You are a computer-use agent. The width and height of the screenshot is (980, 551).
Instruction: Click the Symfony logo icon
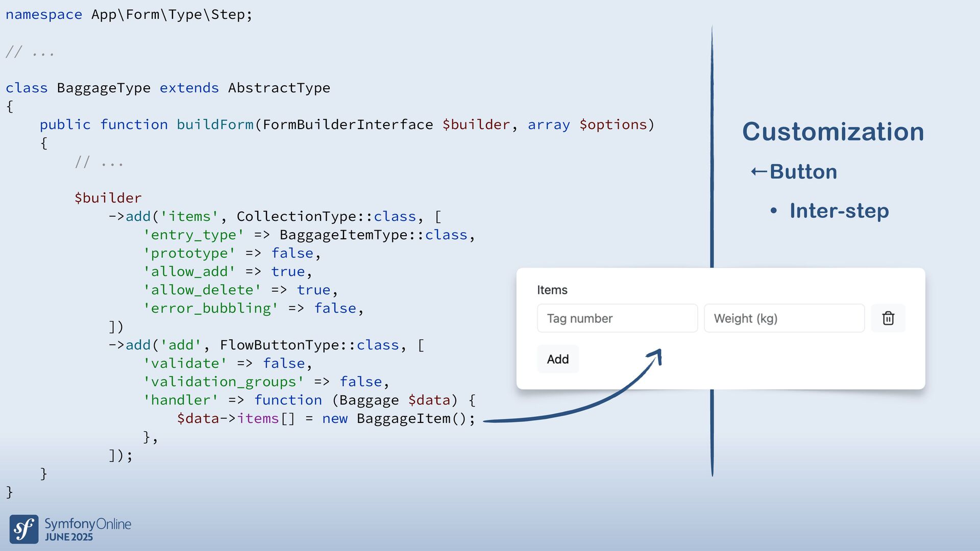point(24,529)
